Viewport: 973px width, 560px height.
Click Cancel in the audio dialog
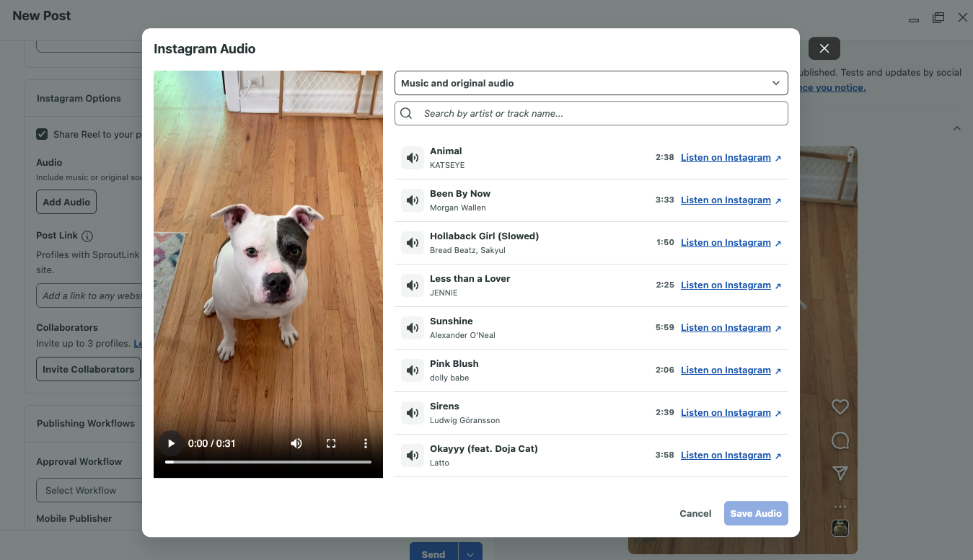pos(695,514)
